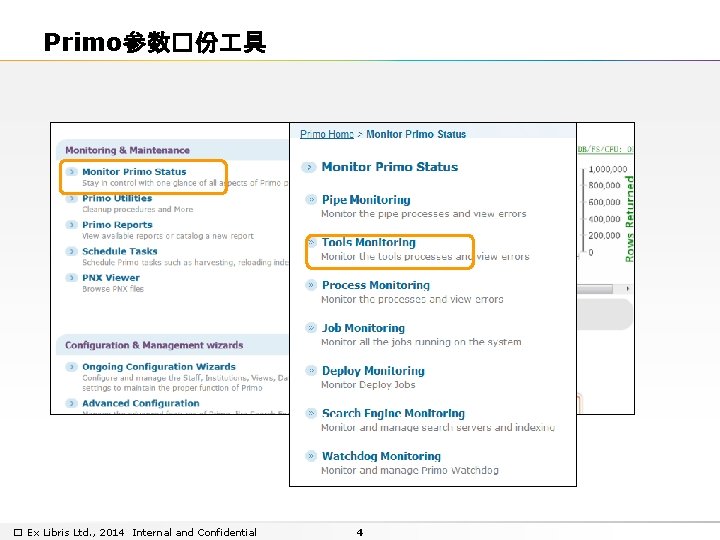Click 'Monitor Deploy Jobs' description text
Image resolution: width=720 pixels, height=540 pixels.
(368, 385)
